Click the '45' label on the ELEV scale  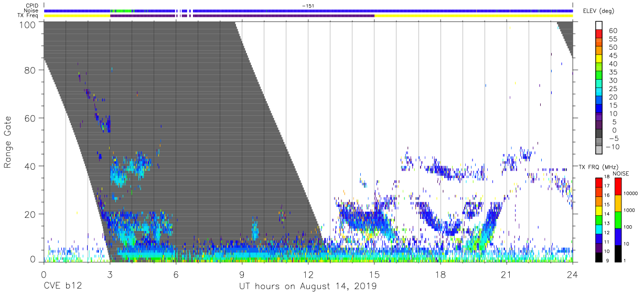pos(613,56)
